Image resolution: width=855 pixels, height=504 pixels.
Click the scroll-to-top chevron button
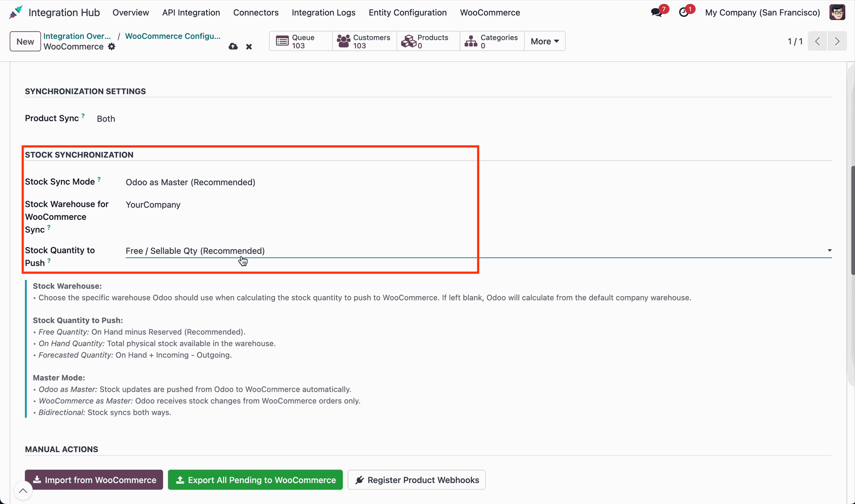(23, 491)
